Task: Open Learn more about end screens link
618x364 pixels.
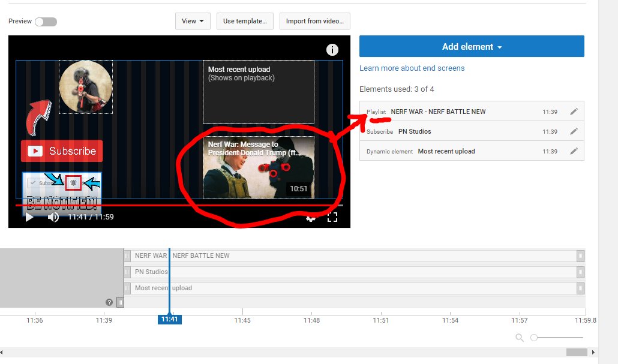Action: pos(412,68)
